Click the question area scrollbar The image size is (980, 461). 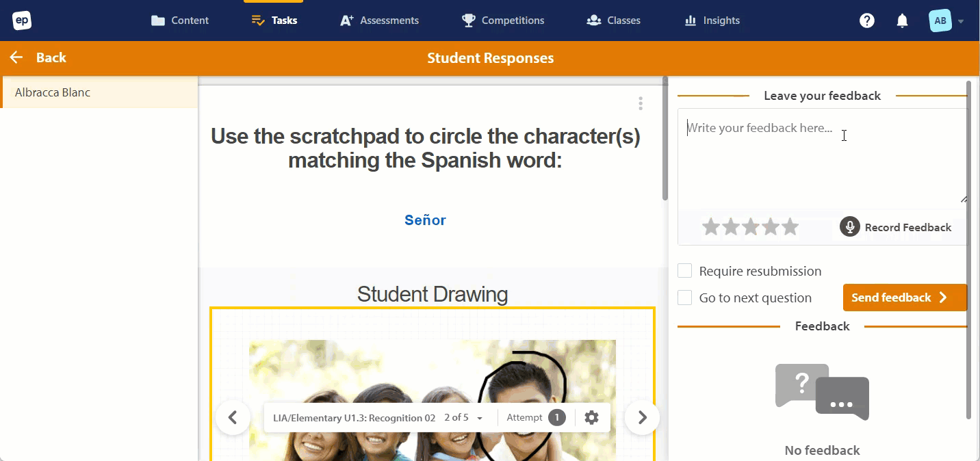(x=665, y=138)
